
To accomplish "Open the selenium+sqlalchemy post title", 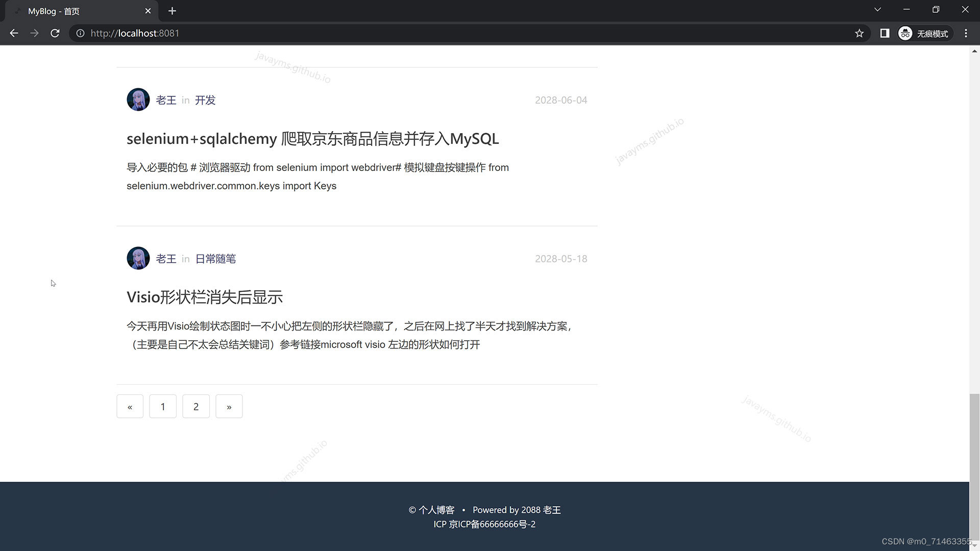I will 312,139.
